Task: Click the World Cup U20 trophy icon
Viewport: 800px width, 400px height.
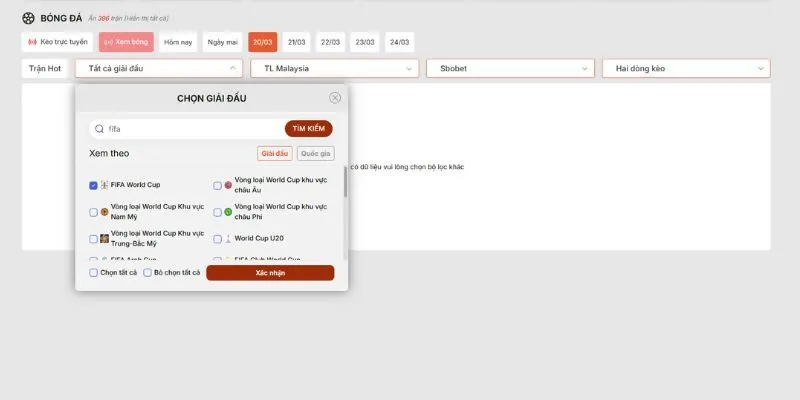Action: click(x=228, y=239)
